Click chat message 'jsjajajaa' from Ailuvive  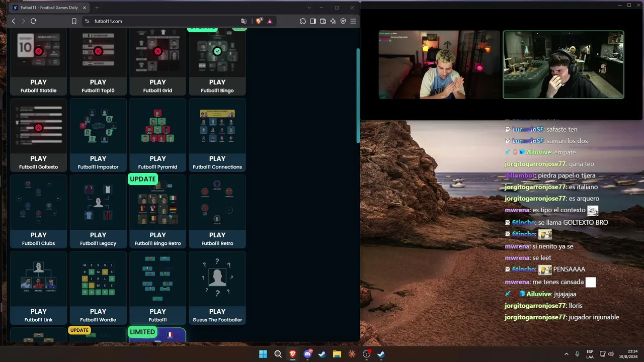[x=565, y=294]
